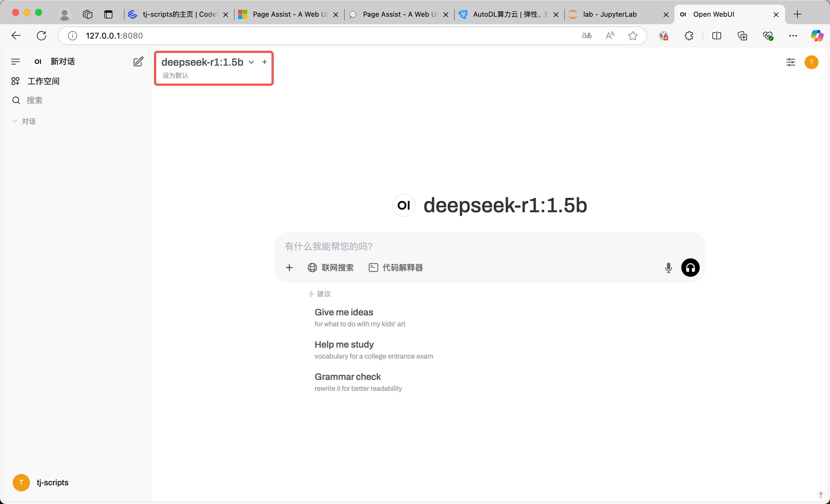Click the translate icon in address bar
This screenshot has height=504, width=830.
pyautogui.click(x=586, y=36)
